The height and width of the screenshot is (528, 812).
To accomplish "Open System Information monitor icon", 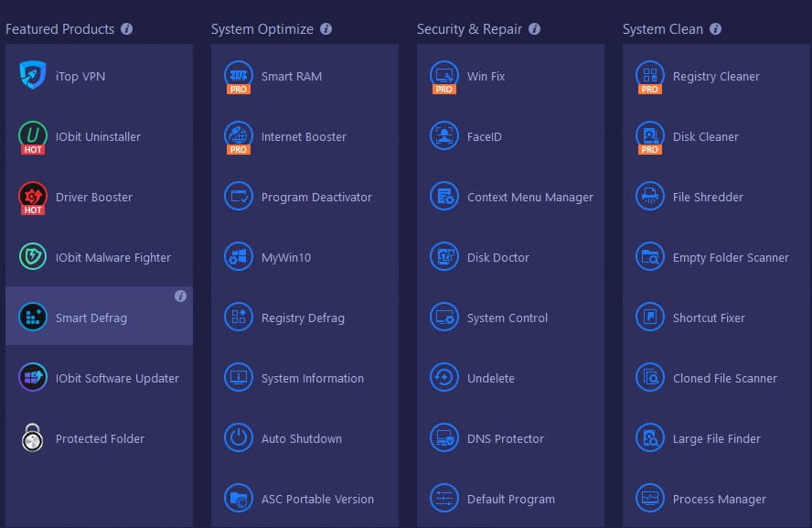I will pyautogui.click(x=239, y=377).
